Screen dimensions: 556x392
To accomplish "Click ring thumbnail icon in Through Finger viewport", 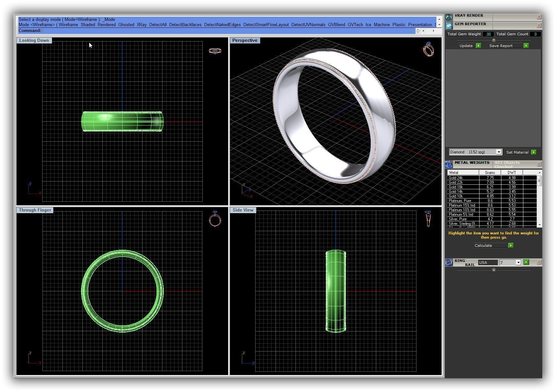I will pos(215,219).
